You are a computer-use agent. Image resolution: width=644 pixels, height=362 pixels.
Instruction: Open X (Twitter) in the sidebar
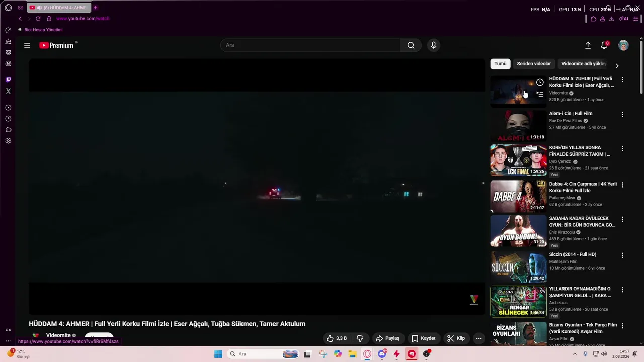click(8, 91)
